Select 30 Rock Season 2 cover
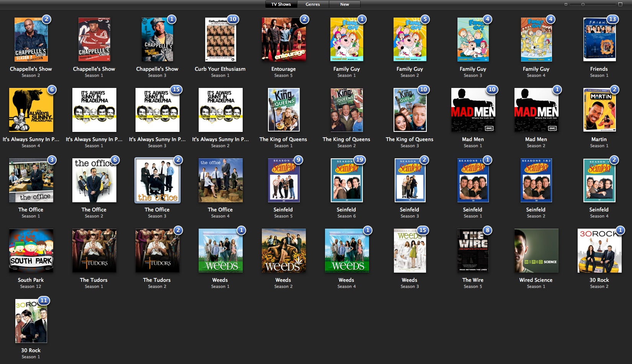Screen dimensions: 632x364 point(599,250)
